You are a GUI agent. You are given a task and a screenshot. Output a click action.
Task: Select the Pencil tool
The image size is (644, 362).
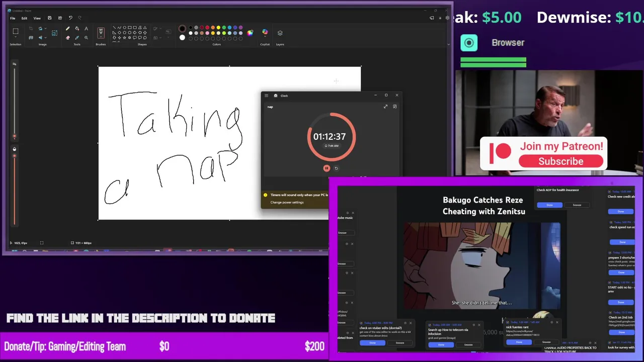(68, 29)
